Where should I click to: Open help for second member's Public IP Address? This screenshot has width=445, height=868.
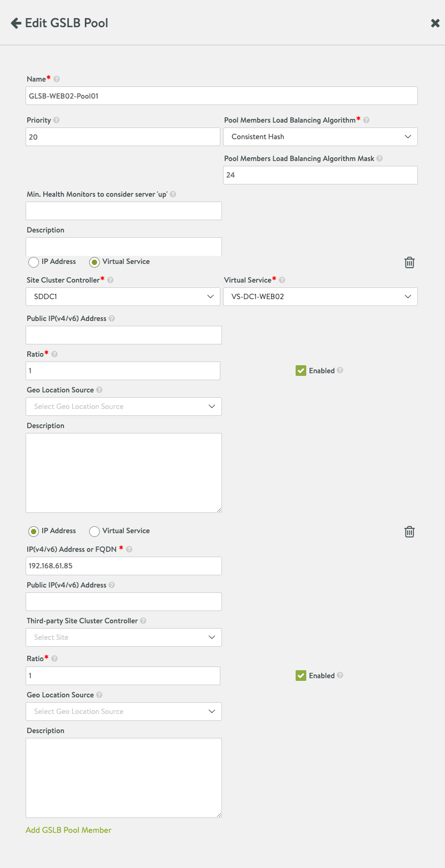[112, 585]
